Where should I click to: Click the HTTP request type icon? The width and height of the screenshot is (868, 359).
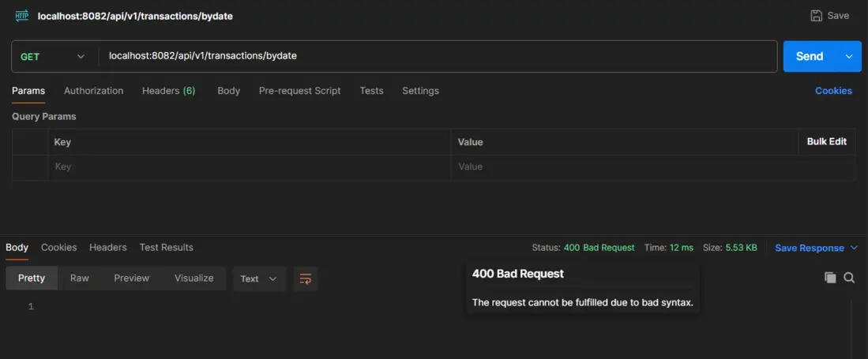point(22,16)
